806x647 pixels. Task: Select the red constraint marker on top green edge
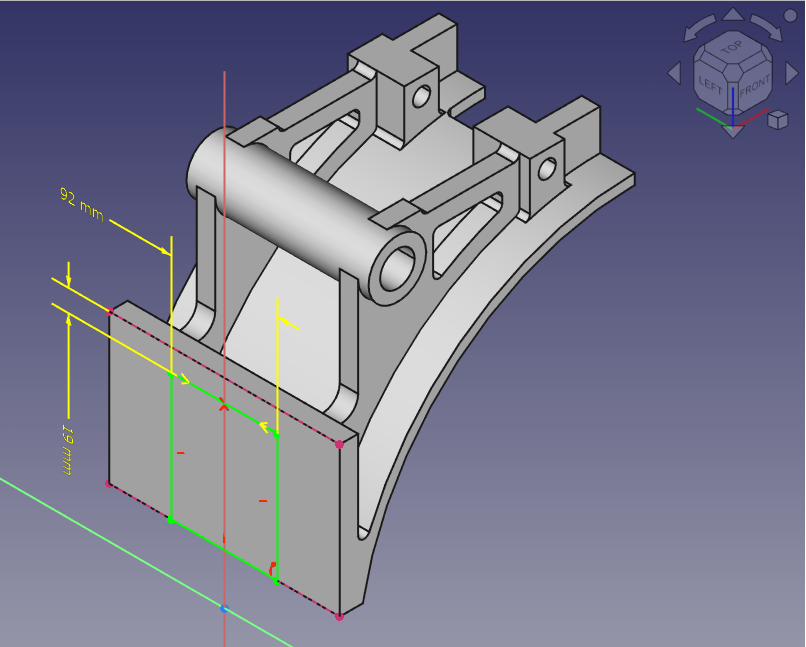click(224, 406)
